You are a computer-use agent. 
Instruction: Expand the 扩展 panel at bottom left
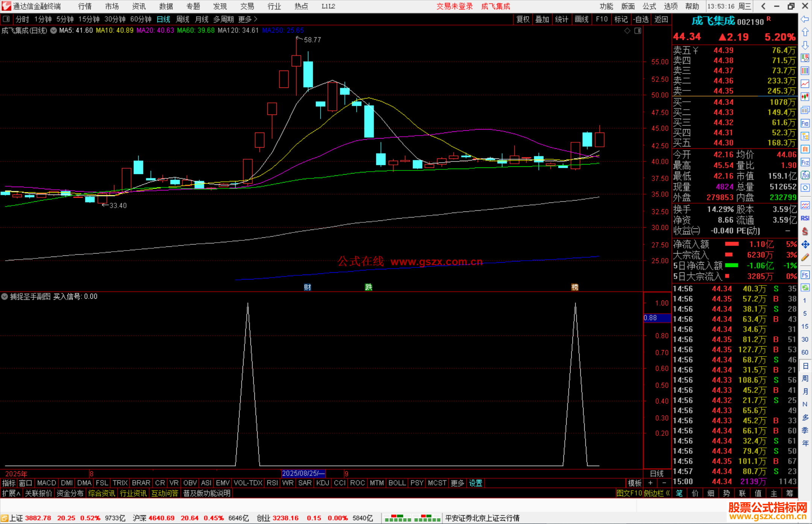tap(11, 493)
